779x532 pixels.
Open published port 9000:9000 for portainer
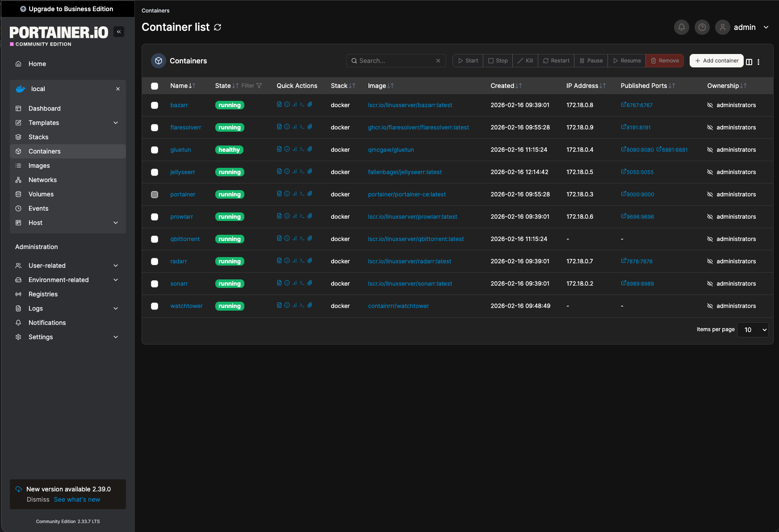637,194
